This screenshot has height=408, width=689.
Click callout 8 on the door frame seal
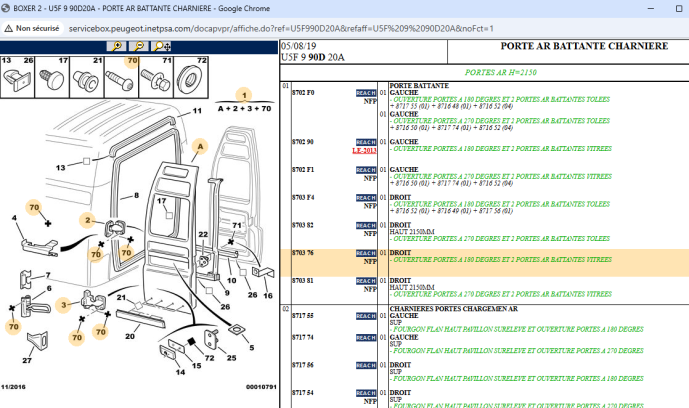point(137,195)
